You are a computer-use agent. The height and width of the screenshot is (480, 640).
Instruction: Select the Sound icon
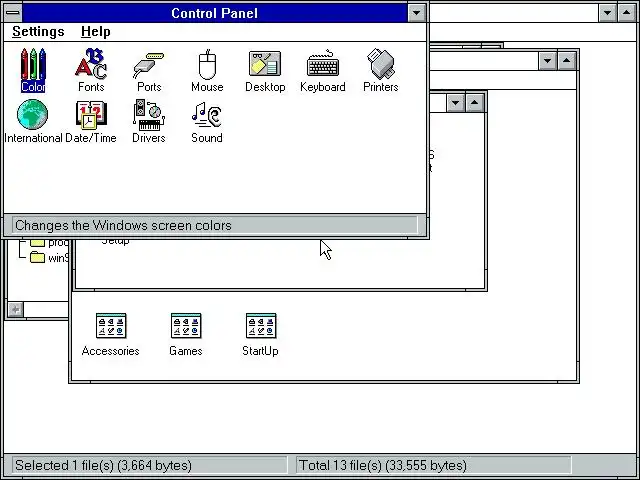pyautogui.click(x=207, y=121)
